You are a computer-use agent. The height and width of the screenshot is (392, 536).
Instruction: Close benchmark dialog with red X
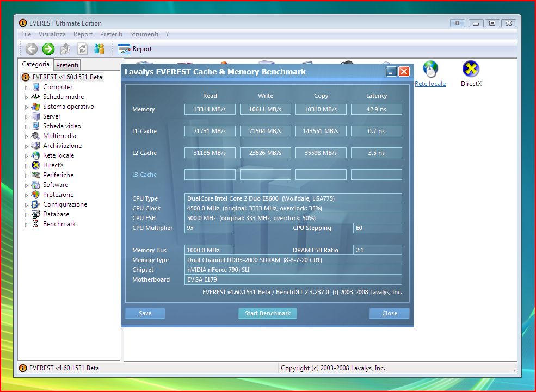pos(404,72)
